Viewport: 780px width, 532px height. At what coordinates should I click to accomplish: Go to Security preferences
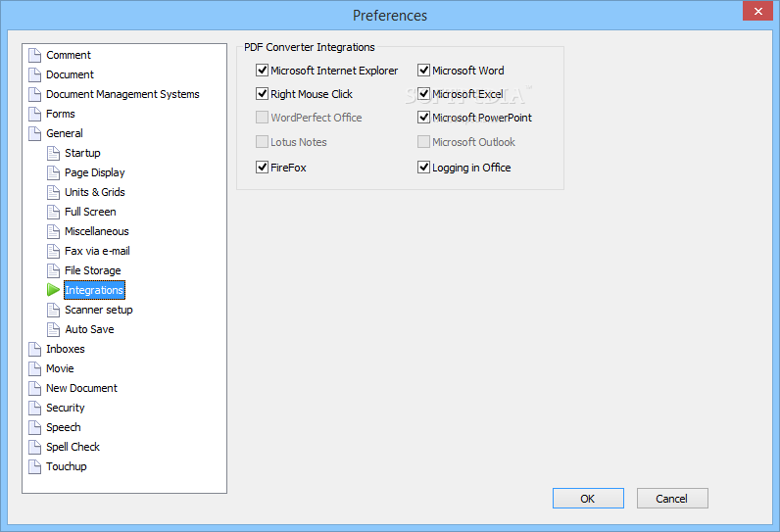(66, 409)
